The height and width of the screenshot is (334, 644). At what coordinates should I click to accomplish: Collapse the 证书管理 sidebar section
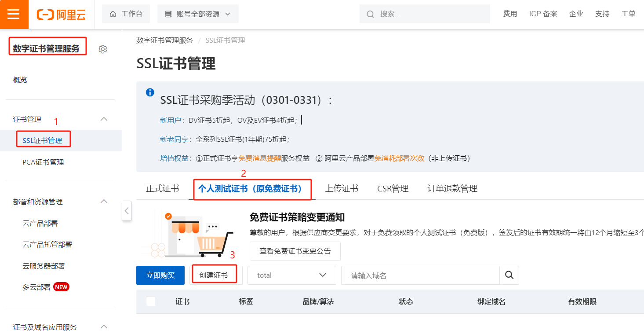pyautogui.click(x=104, y=119)
